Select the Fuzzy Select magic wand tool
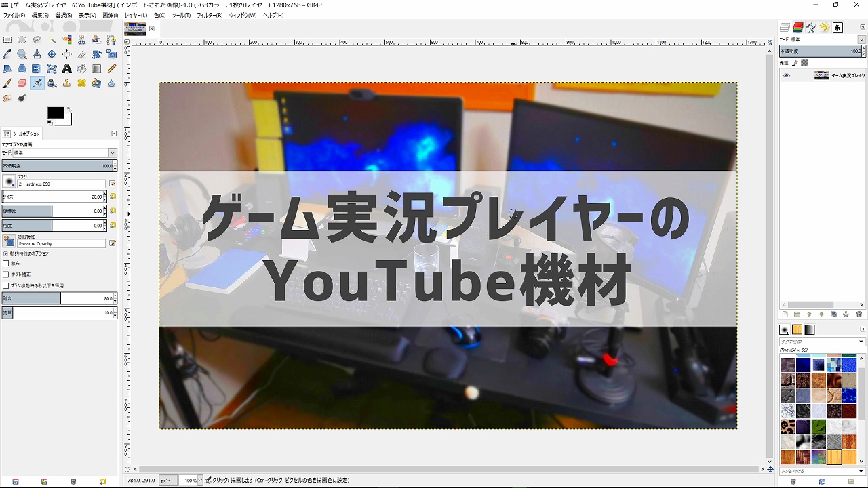The image size is (868, 488). (52, 39)
